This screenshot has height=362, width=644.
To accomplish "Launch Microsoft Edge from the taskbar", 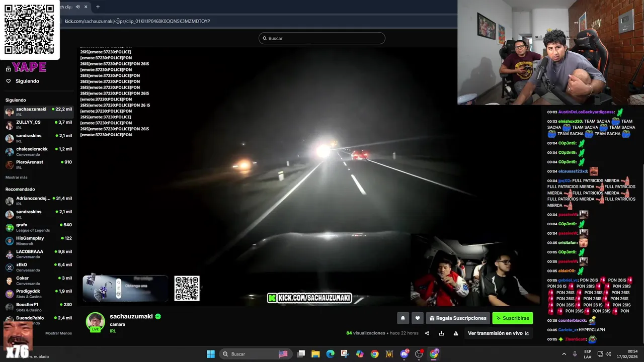I will tap(330, 354).
